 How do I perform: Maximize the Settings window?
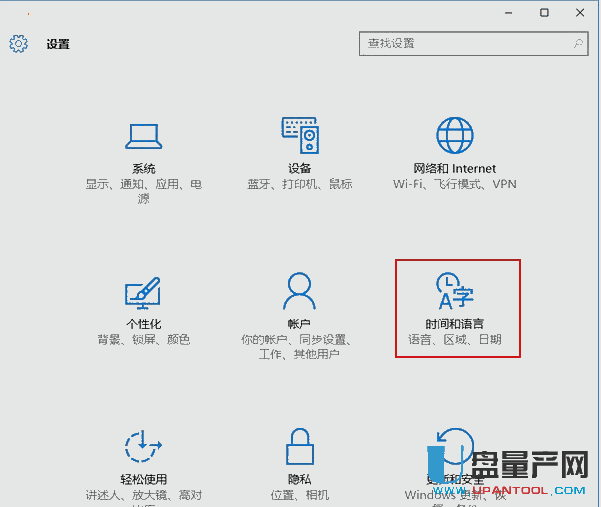point(544,12)
